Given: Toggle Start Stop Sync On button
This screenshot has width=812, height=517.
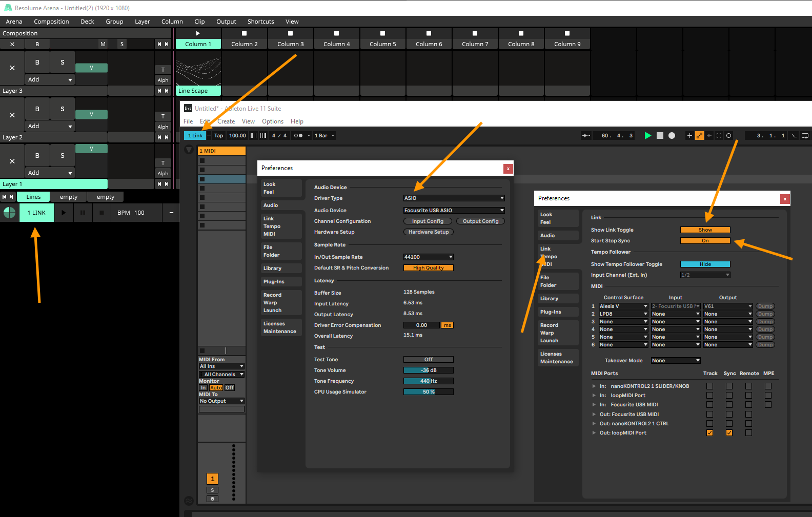Looking at the screenshot, I should pyautogui.click(x=705, y=241).
